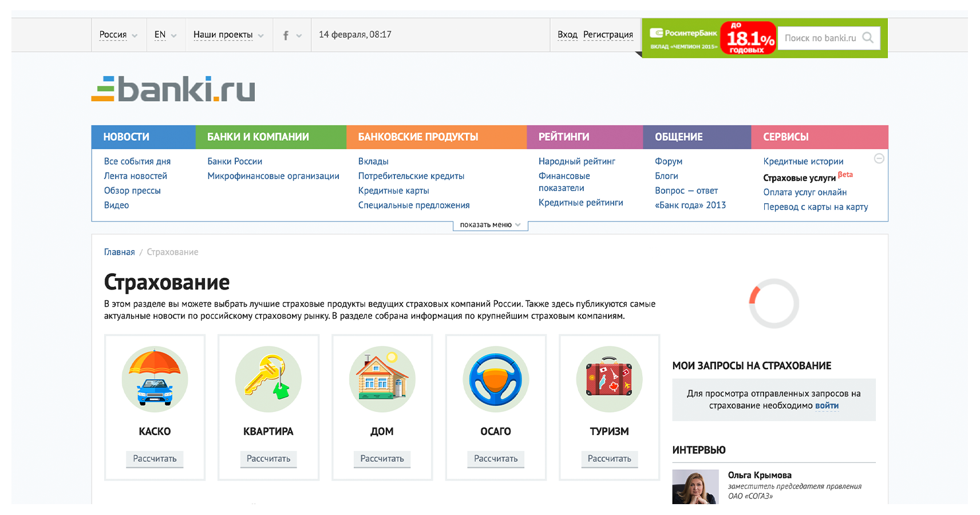Click the Поиск по banki.ru search field
Viewport: 980px width, 515px height.
click(820, 38)
